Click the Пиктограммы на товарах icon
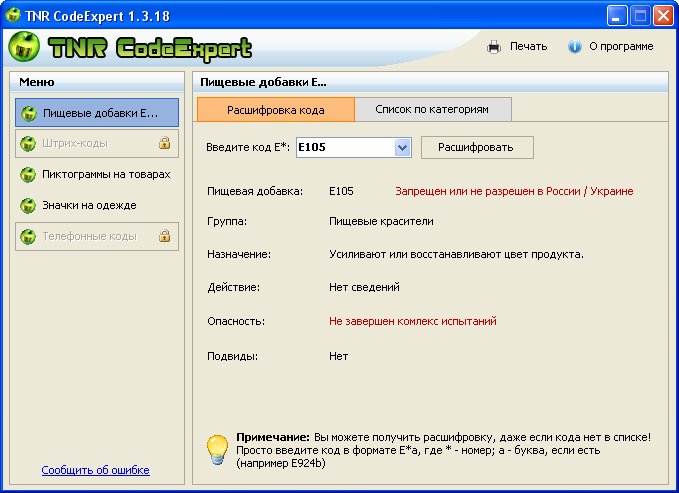679x493 pixels. pos(29,175)
